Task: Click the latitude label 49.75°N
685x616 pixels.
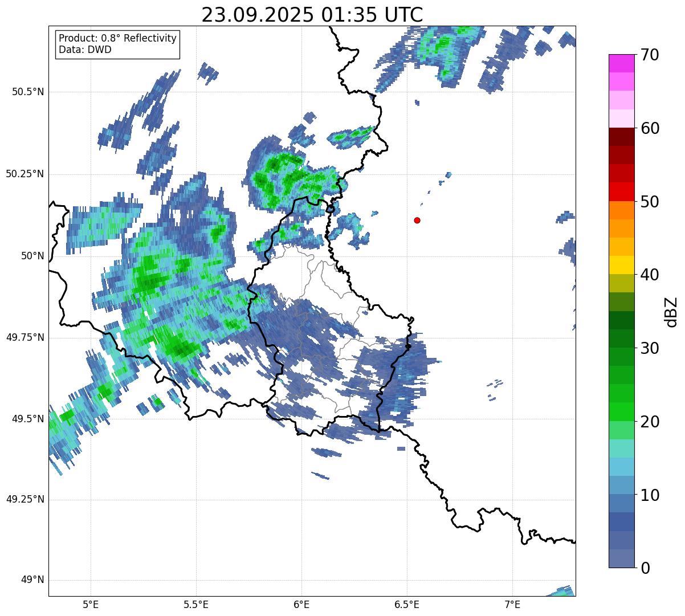Action: 25,337
